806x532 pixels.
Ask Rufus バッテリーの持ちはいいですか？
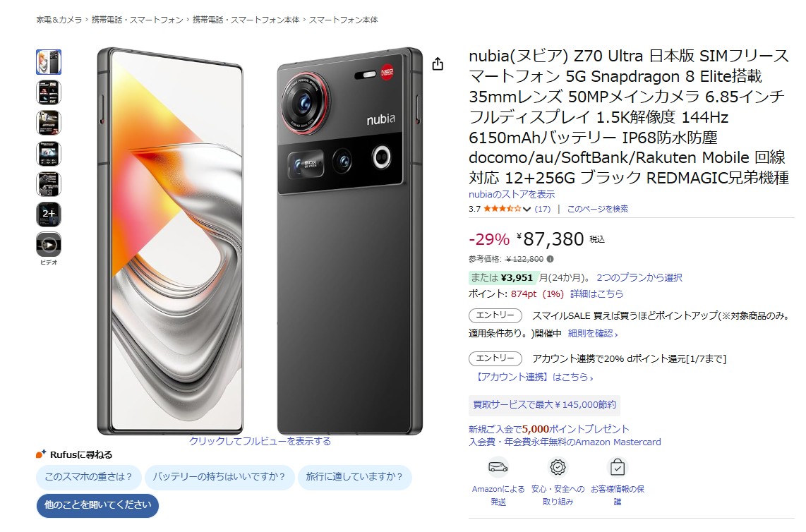pyautogui.click(x=219, y=477)
